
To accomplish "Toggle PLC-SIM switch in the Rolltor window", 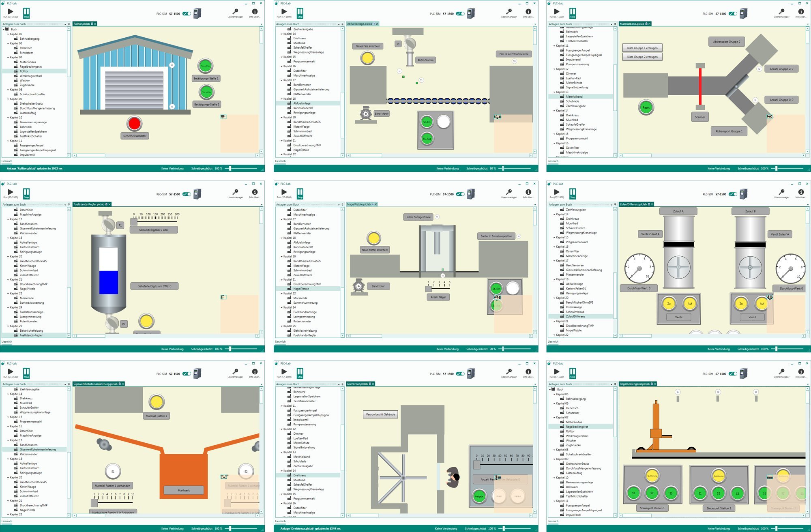I will tap(187, 14).
